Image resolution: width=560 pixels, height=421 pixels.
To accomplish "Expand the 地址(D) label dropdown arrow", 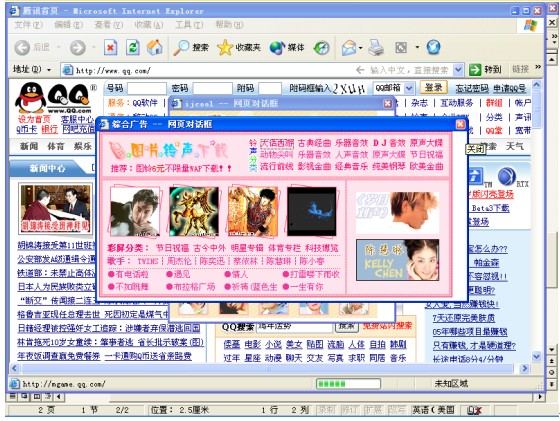I will pyautogui.click(x=49, y=70).
